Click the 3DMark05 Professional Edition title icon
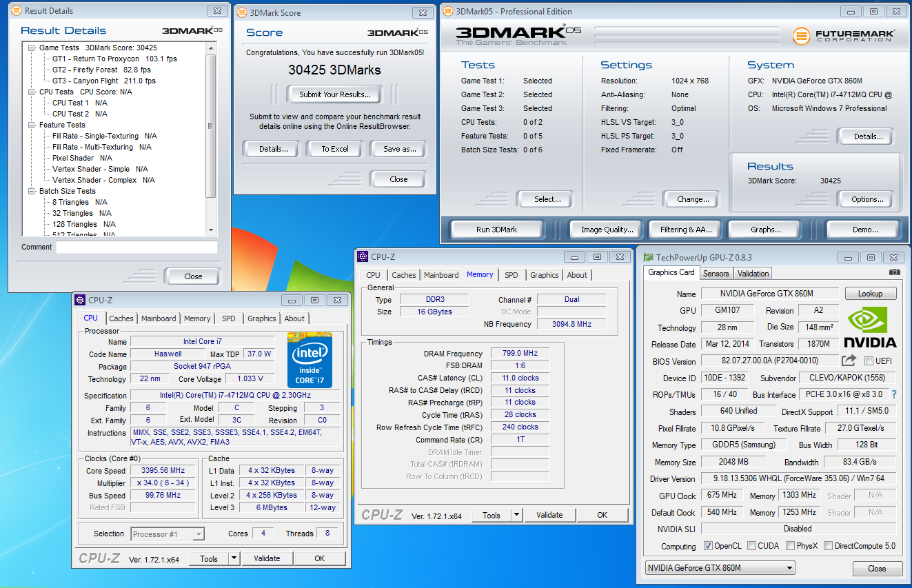 pos(448,11)
